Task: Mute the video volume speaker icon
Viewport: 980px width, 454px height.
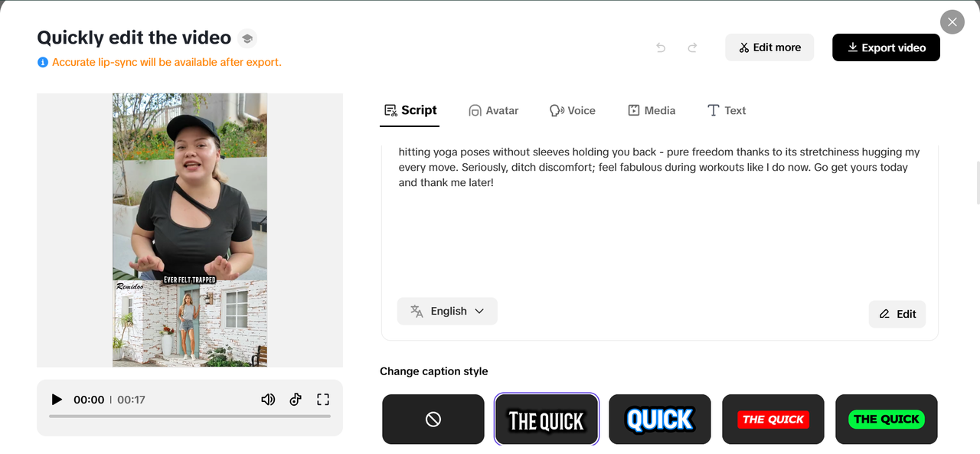Action: pos(268,400)
